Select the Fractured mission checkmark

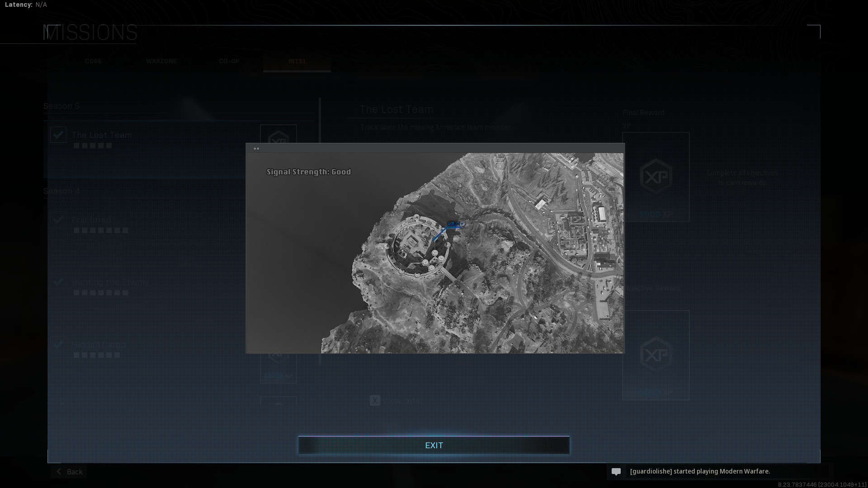pyautogui.click(x=58, y=220)
